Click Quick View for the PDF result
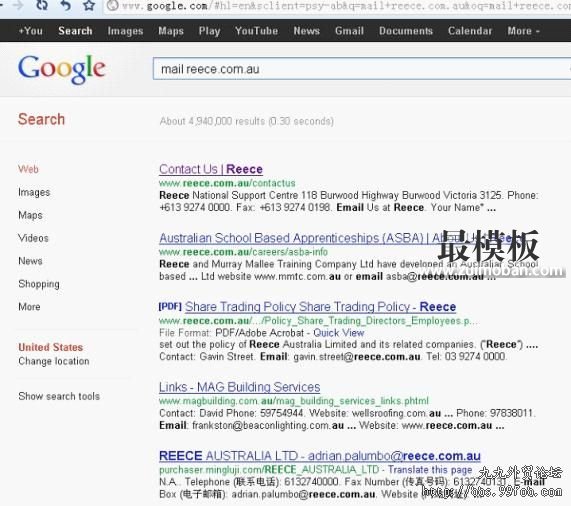 [x=339, y=333]
